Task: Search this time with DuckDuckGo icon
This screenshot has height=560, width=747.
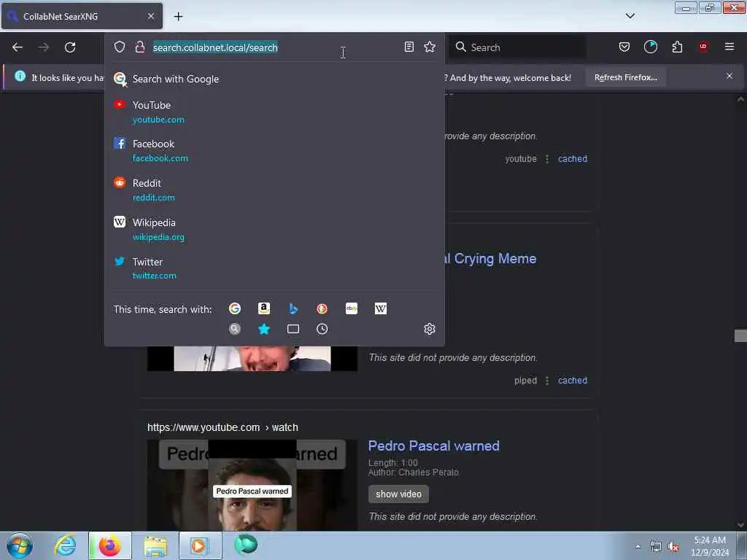Action: (322, 308)
